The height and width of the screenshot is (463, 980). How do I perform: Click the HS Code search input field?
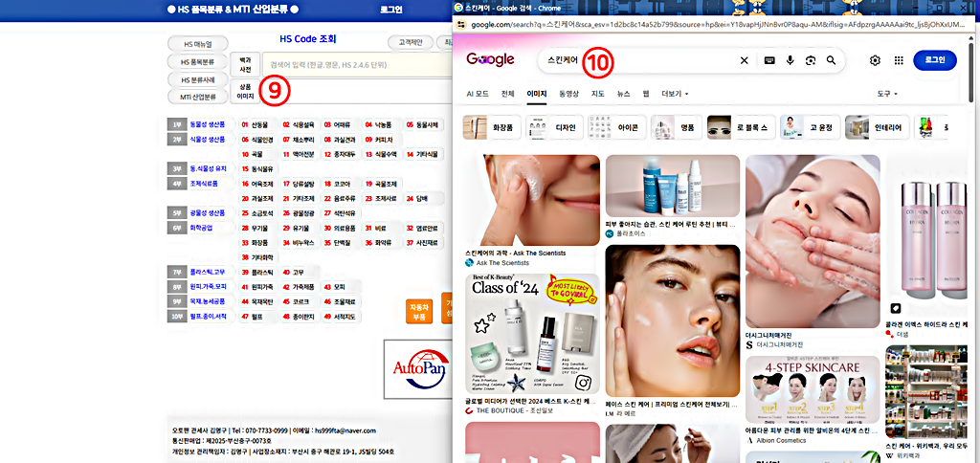click(358, 64)
